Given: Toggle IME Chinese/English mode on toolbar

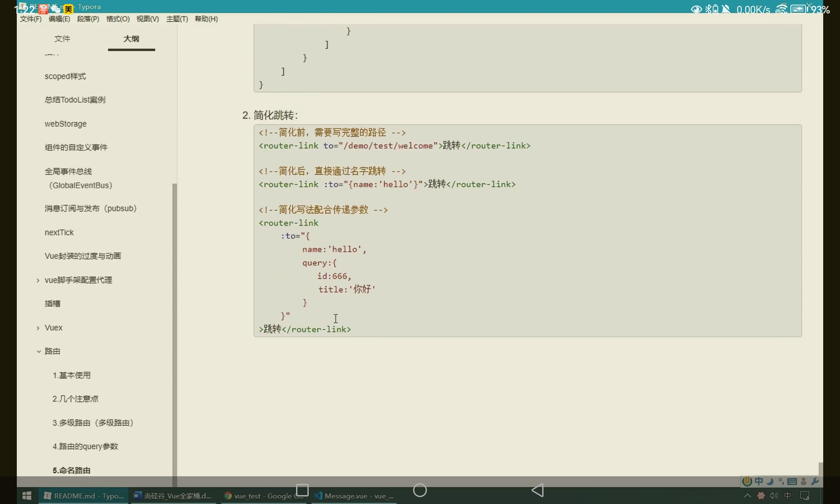Looking at the screenshot, I should tap(759, 481).
